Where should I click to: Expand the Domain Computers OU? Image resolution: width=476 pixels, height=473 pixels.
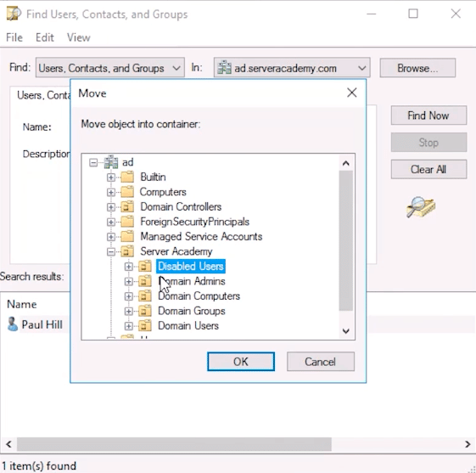click(128, 296)
